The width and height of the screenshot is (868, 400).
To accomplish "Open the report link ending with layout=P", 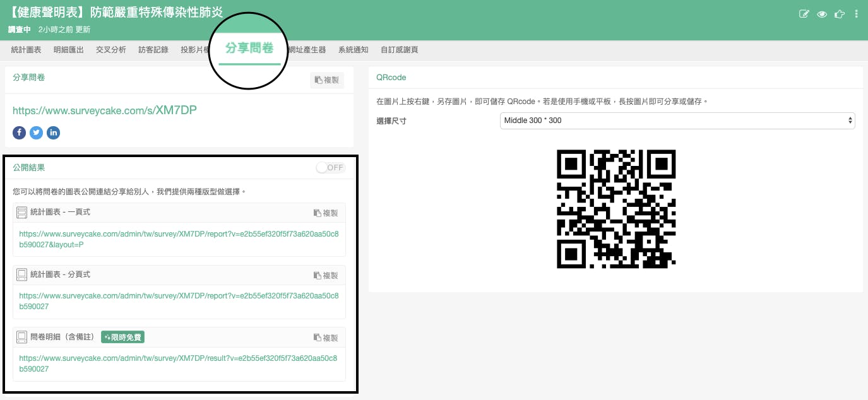I will pyautogui.click(x=179, y=239).
